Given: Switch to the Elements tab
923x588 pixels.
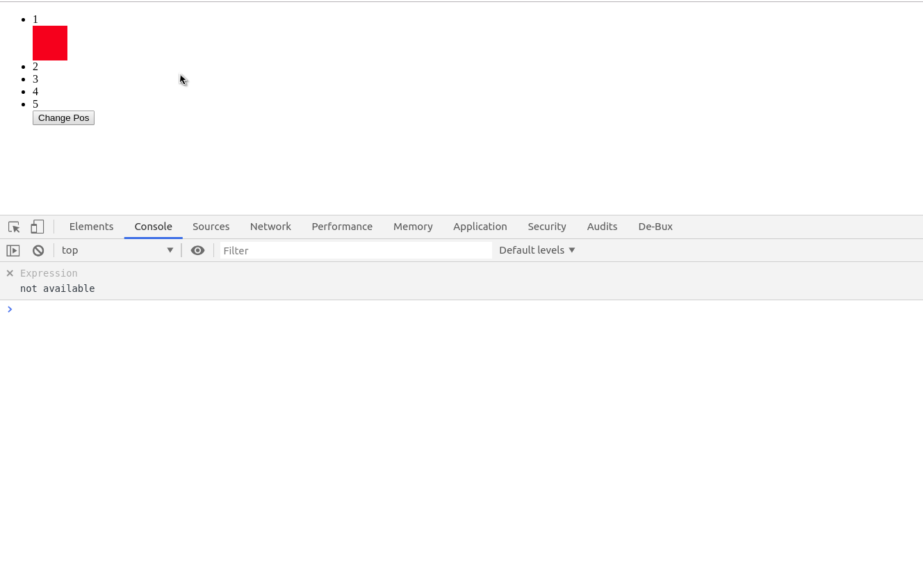Looking at the screenshot, I should coord(91,227).
